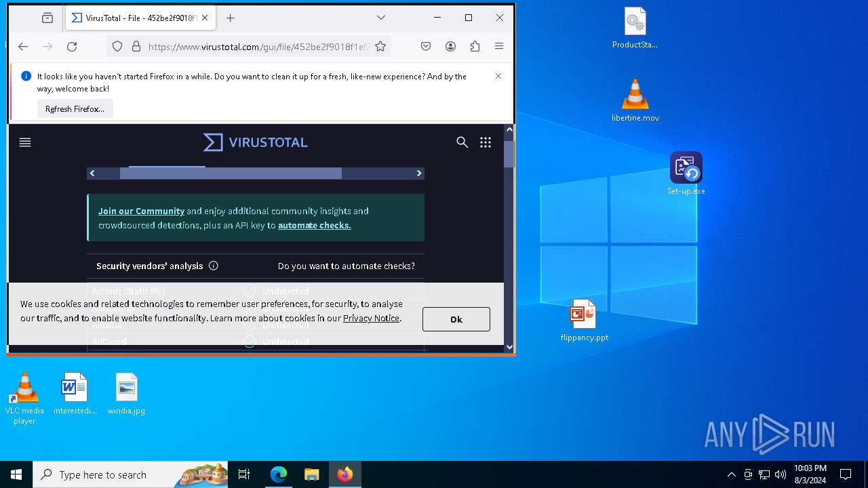
Task: Follow the Join our Community link
Action: click(x=141, y=211)
